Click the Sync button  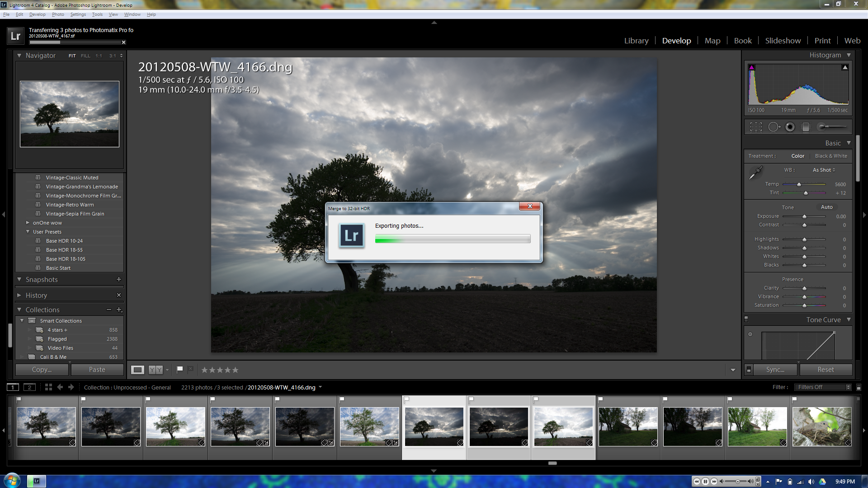[775, 369]
